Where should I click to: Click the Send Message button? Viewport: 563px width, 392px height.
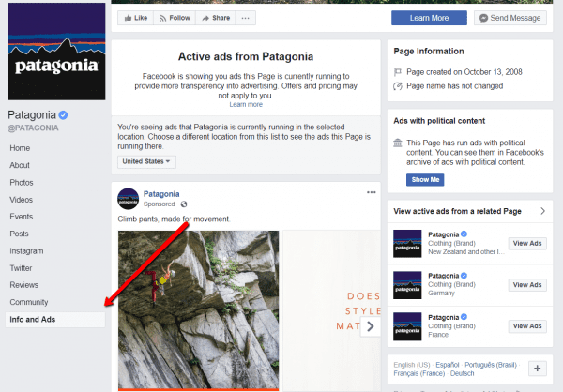pyautogui.click(x=510, y=18)
